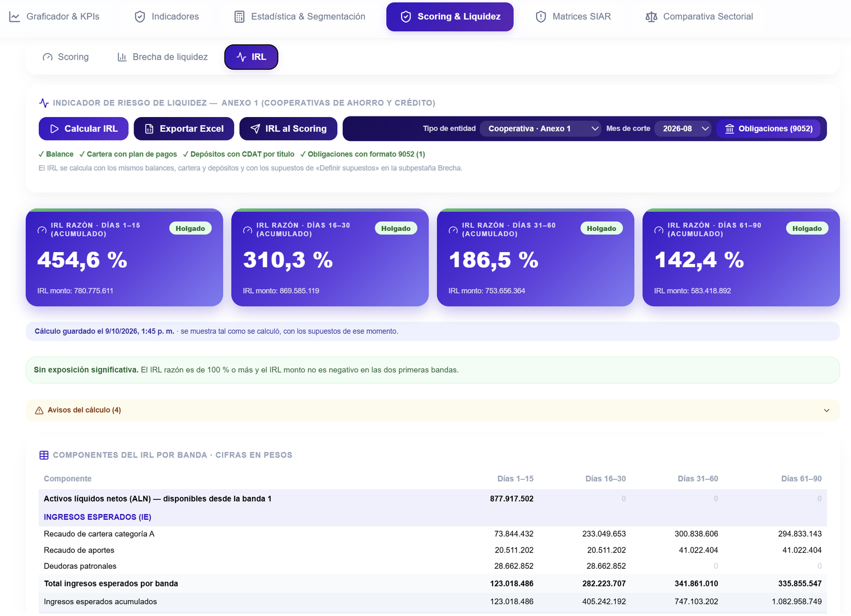
Task: Switch to the Indicadores tab
Action: tap(166, 16)
